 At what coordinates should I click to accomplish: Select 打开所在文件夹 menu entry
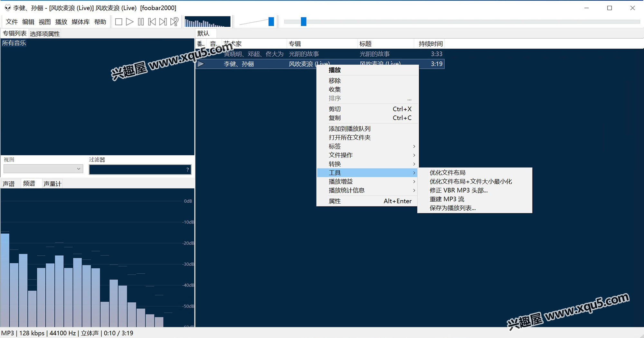367,137
